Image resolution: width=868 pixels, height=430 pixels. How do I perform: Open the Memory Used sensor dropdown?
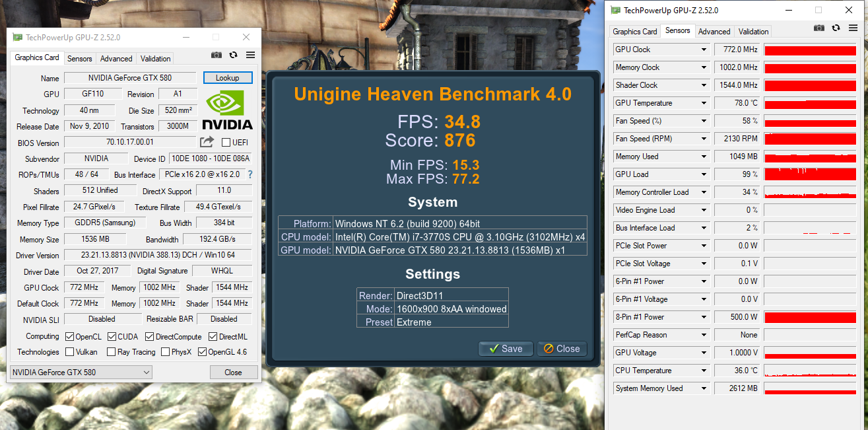click(704, 157)
